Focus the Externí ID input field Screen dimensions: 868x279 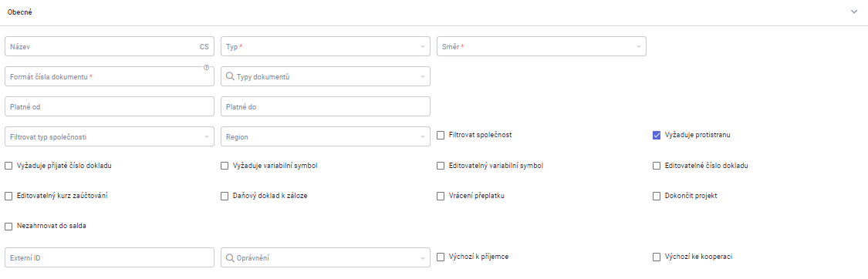click(x=109, y=257)
